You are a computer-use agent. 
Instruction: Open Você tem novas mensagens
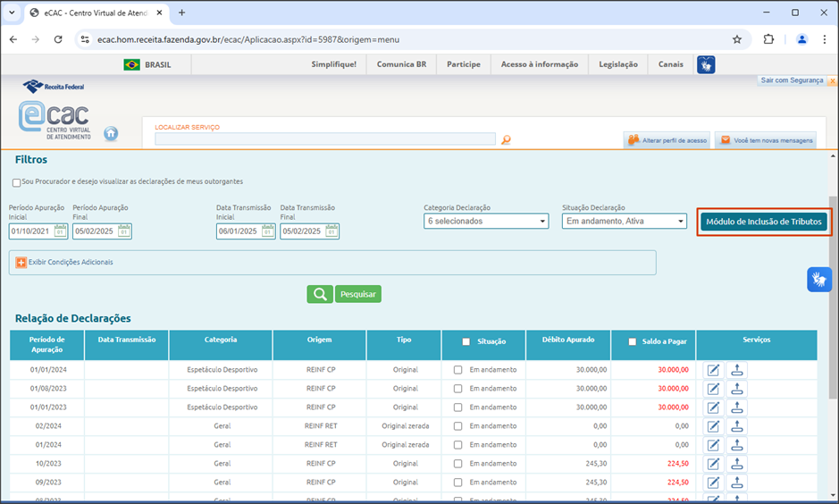click(x=766, y=140)
